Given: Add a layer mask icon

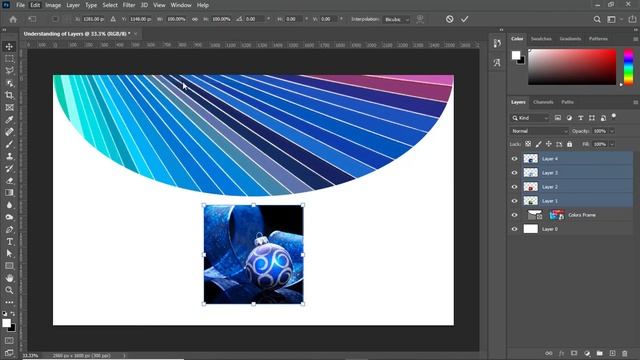Looking at the screenshot, I should [574, 353].
